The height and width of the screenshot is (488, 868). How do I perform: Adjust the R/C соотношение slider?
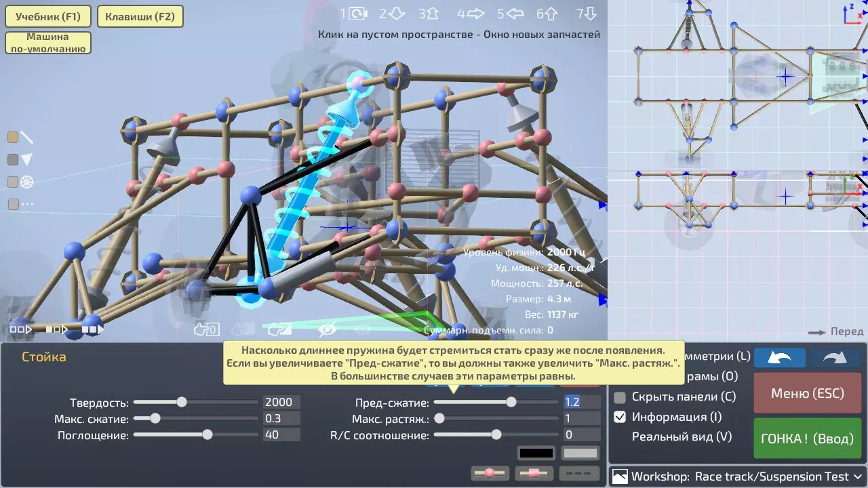(x=496, y=434)
